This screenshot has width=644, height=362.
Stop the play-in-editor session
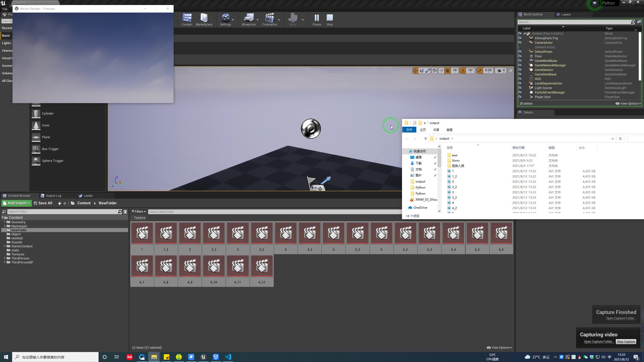coord(330,20)
